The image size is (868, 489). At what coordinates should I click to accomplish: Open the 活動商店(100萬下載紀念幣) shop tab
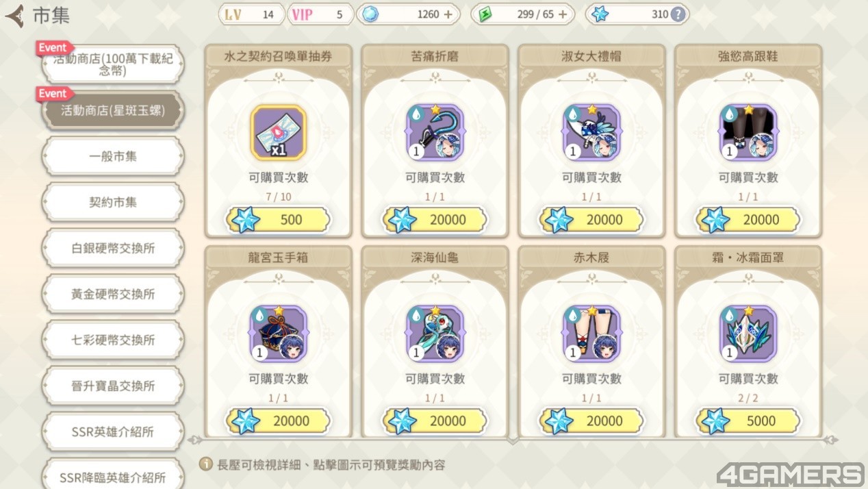(x=113, y=64)
